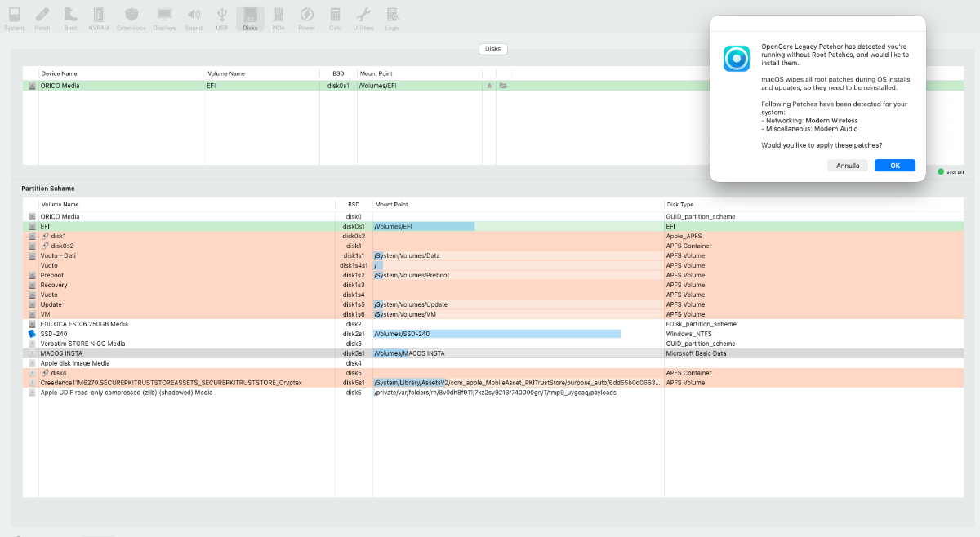This screenshot has width=980, height=537.
Task: Switch to the Power section
Action: click(306, 17)
